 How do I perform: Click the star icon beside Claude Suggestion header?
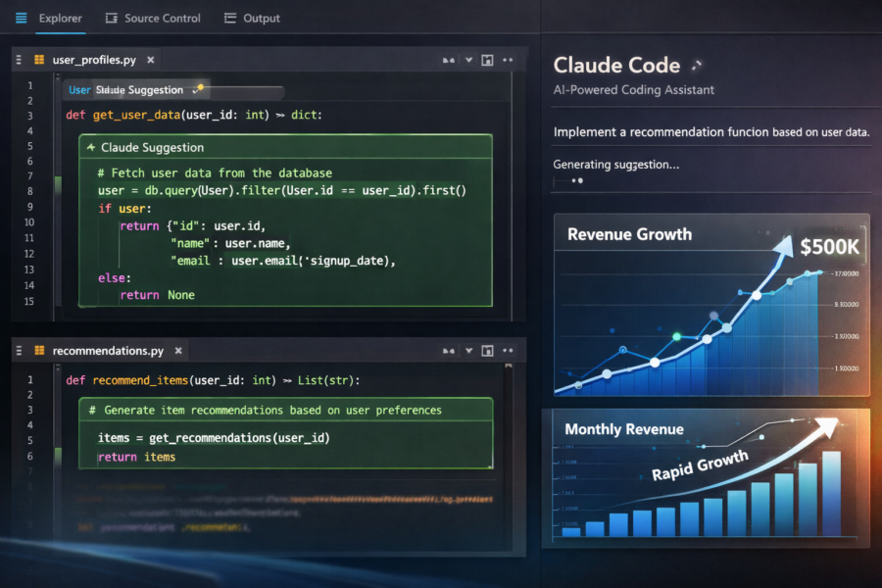(91, 147)
